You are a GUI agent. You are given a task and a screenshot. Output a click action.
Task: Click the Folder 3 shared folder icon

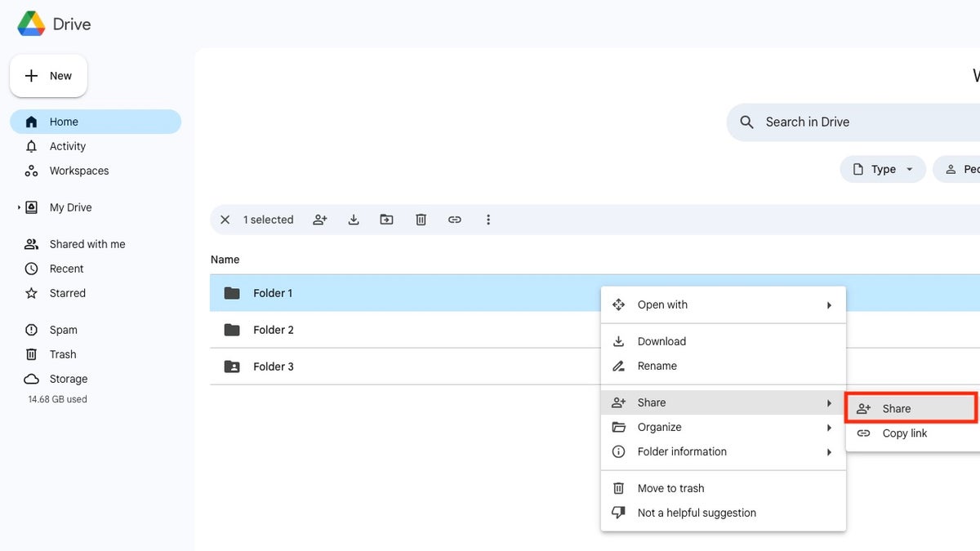pos(232,367)
